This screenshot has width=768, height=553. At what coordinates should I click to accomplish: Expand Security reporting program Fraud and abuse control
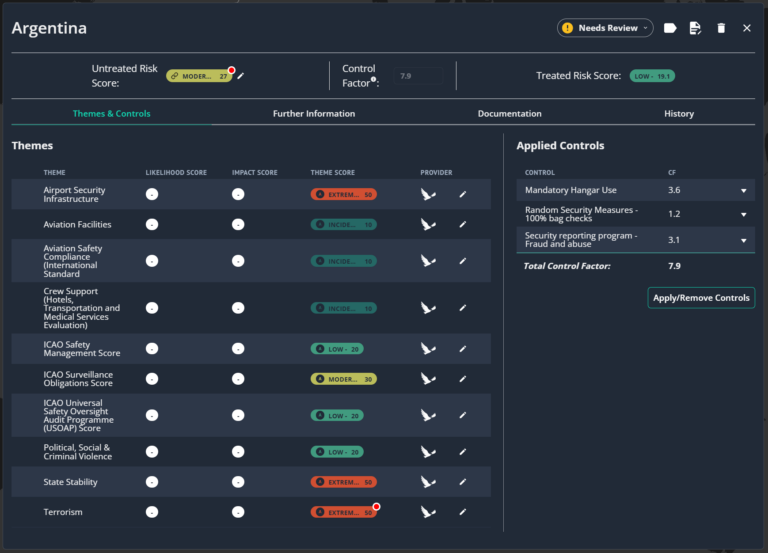[x=744, y=240]
